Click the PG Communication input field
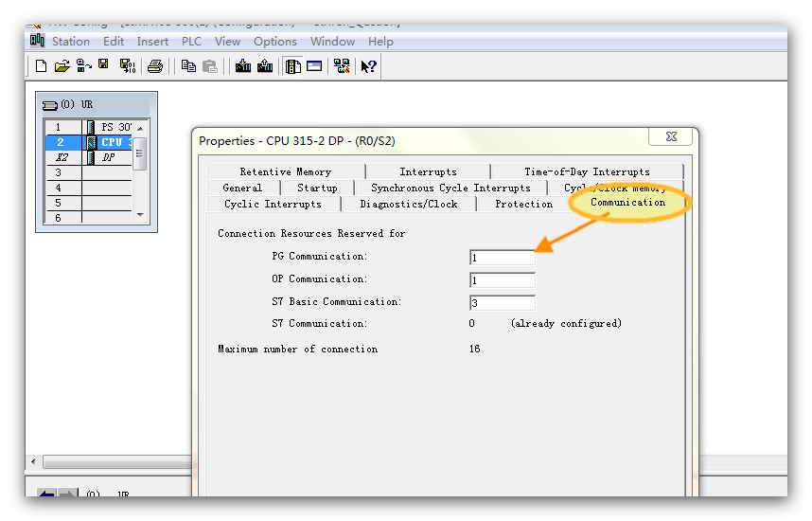 pyautogui.click(x=502, y=258)
